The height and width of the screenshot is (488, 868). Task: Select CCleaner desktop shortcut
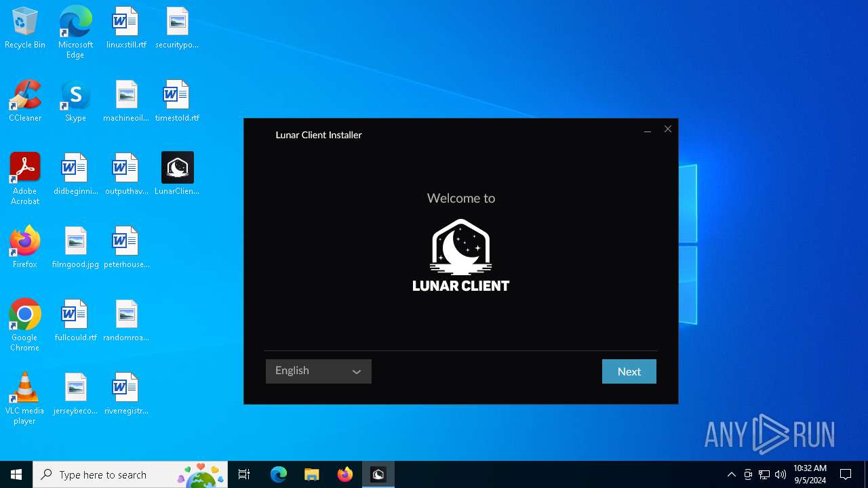(x=25, y=101)
